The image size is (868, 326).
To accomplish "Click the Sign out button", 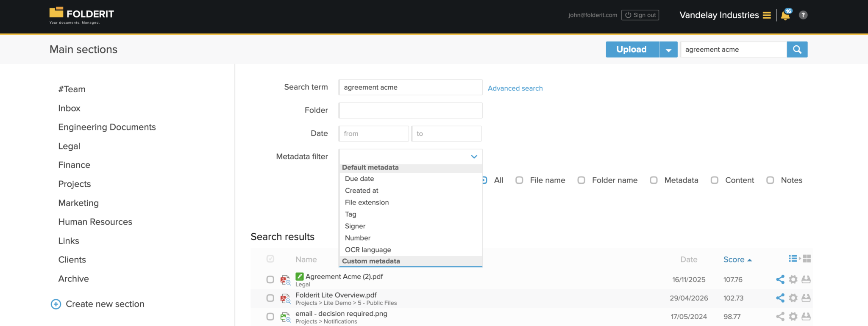I will point(640,15).
